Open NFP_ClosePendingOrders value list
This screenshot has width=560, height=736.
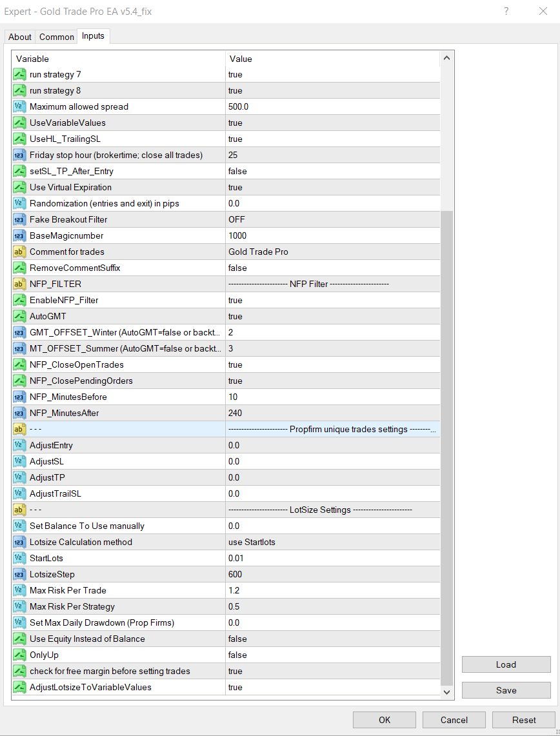pyautogui.click(x=332, y=381)
